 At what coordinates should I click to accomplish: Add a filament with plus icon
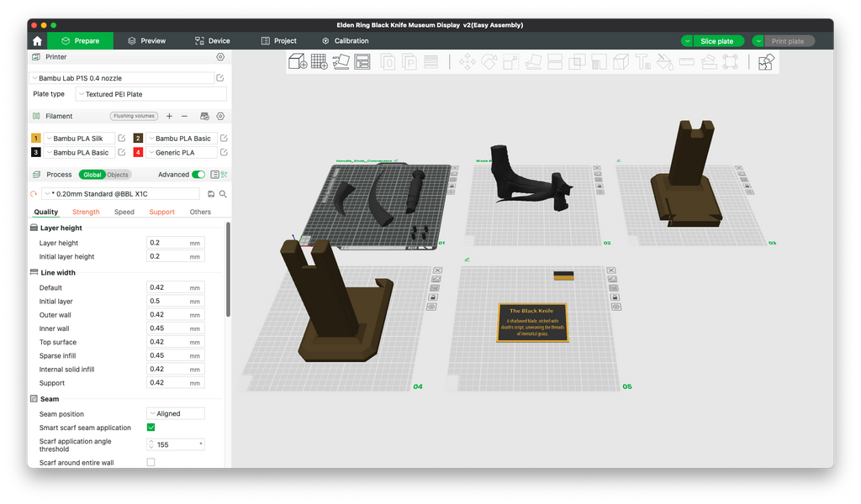click(169, 116)
